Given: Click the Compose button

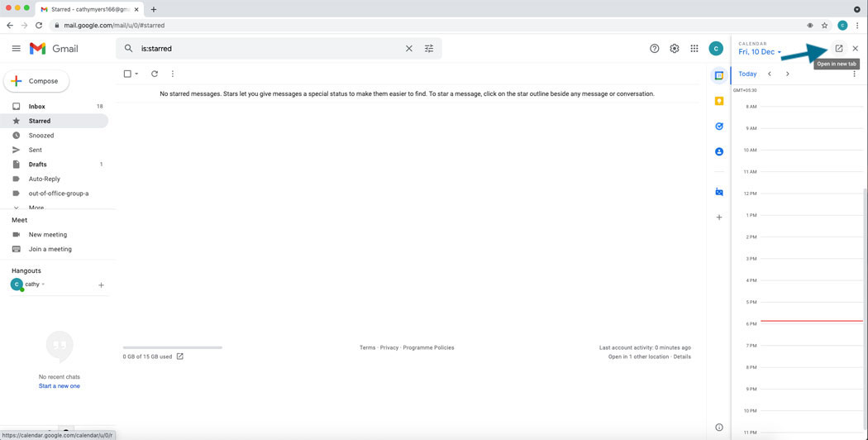Looking at the screenshot, I should click(x=36, y=81).
